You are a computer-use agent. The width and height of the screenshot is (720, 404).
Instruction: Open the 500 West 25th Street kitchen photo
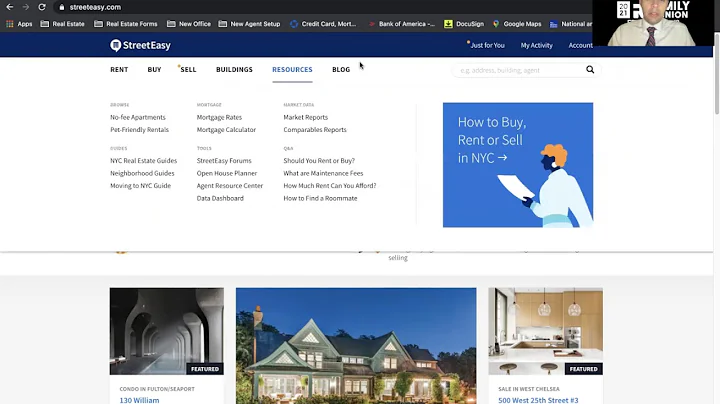point(546,331)
